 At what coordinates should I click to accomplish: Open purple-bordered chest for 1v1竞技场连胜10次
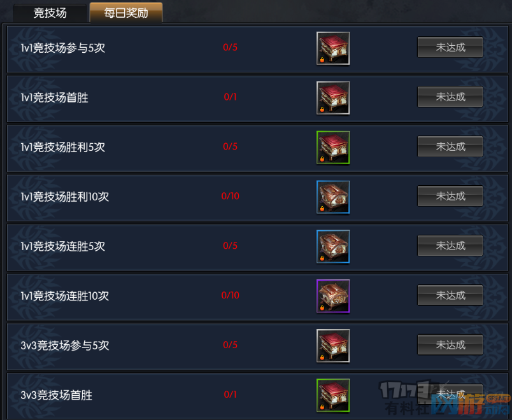click(x=333, y=296)
